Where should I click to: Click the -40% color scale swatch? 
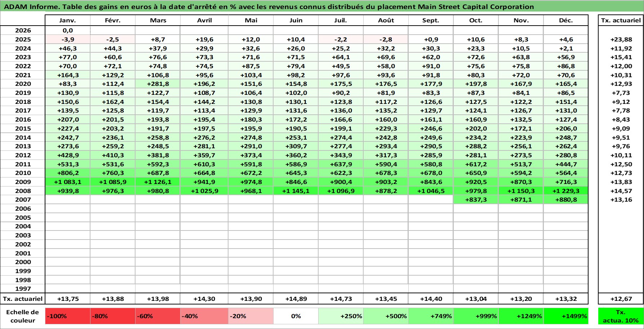[204, 316]
